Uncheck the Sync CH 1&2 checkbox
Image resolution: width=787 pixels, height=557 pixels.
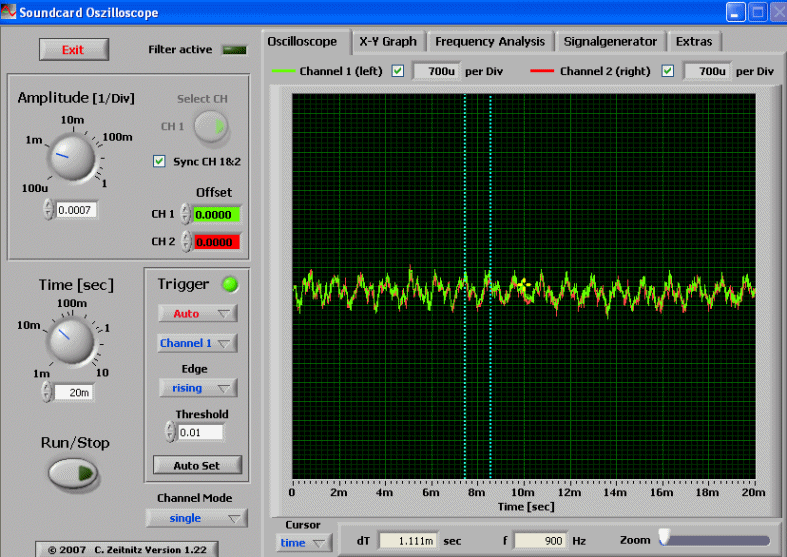pyautogui.click(x=159, y=161)
